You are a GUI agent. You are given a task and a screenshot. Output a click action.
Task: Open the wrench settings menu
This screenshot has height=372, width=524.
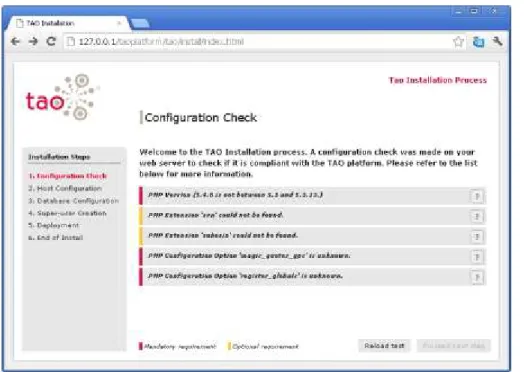[498, 41]
